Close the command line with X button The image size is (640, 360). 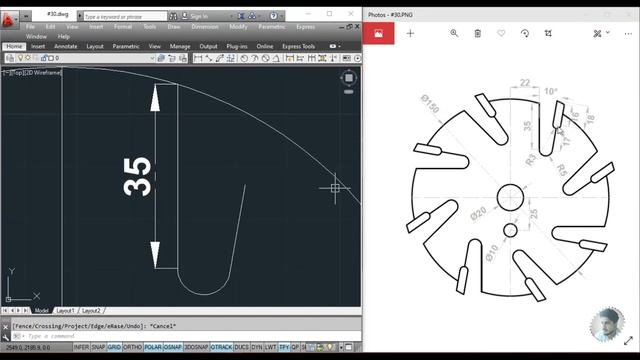(x=5, y=327)
